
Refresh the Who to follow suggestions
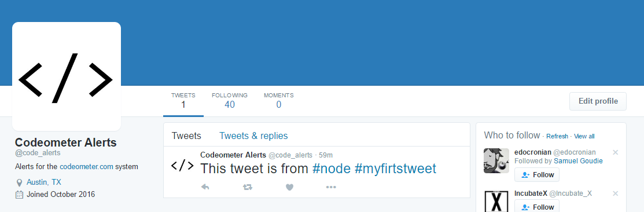pyautogui.click(x=557, y=136)
